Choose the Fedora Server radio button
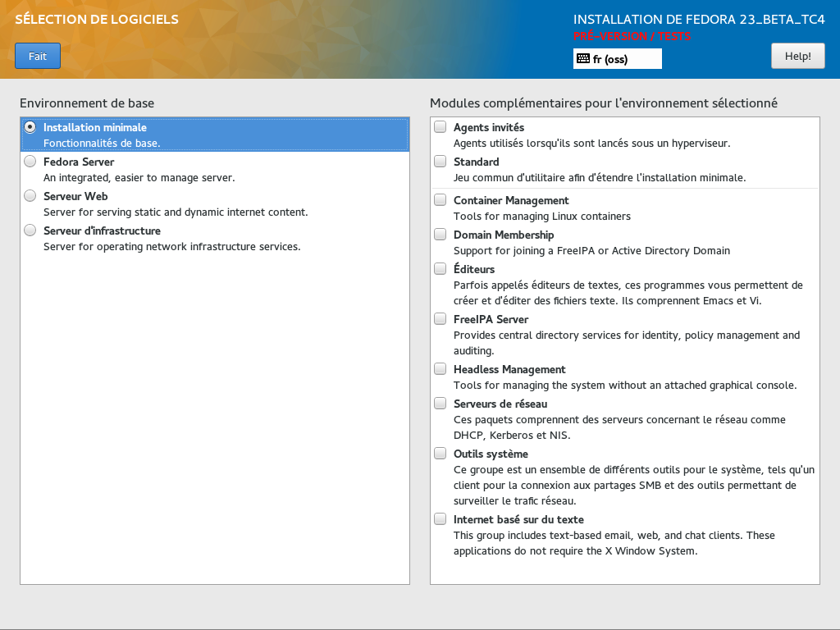 point(30,162)
